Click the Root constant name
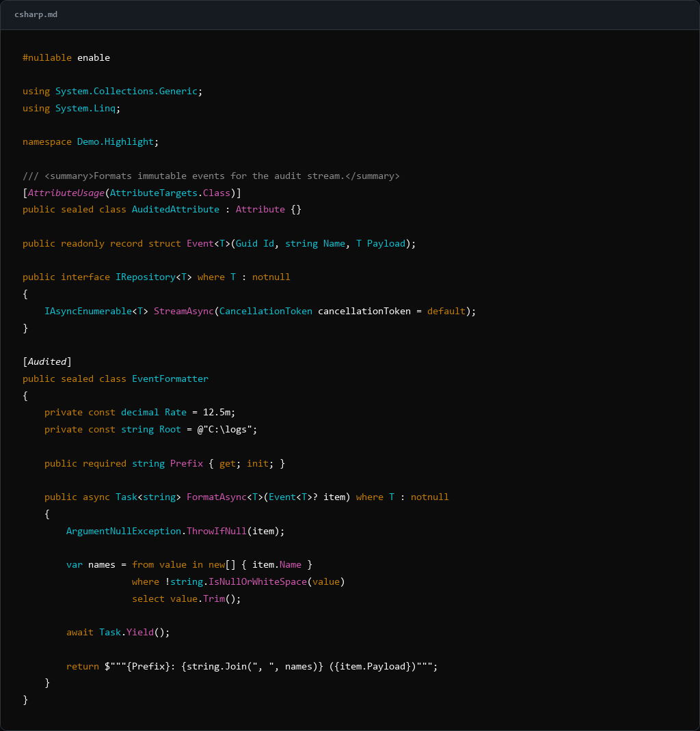 (170, 430)
